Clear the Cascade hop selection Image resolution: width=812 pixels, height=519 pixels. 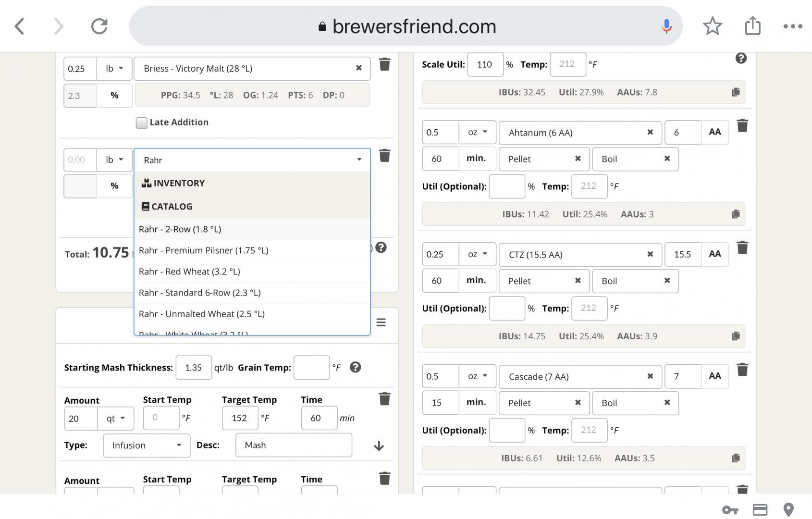click(650, 376)
